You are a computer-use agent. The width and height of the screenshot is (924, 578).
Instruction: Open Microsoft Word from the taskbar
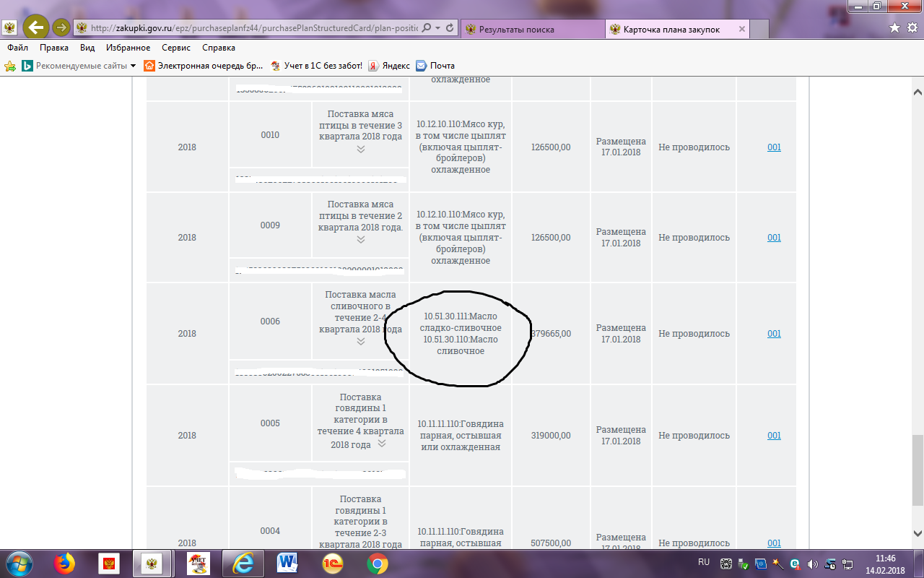(x=287, y=563)
